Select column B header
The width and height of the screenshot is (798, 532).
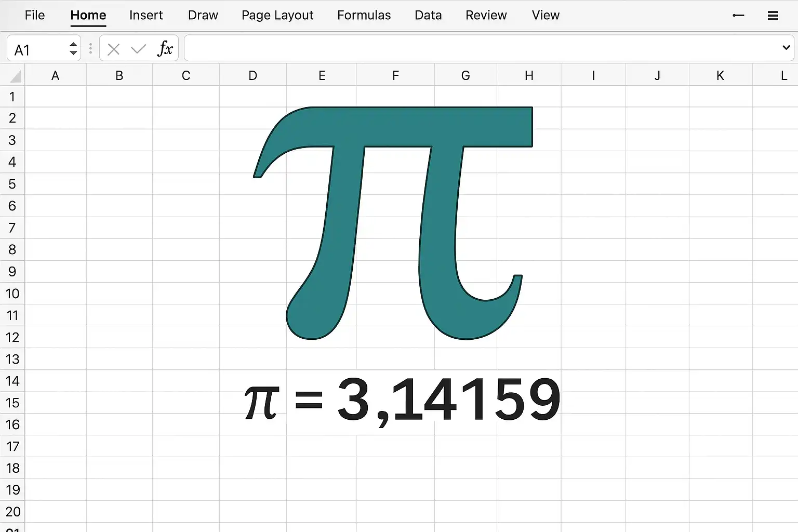[x=119, y=76]
